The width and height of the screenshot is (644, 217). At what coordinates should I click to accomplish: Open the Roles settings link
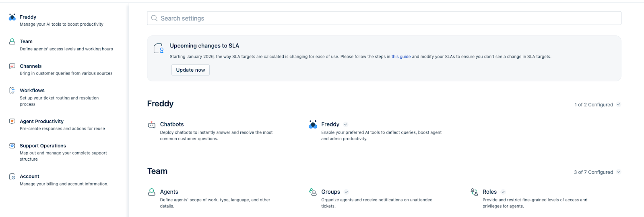(489, 192)
